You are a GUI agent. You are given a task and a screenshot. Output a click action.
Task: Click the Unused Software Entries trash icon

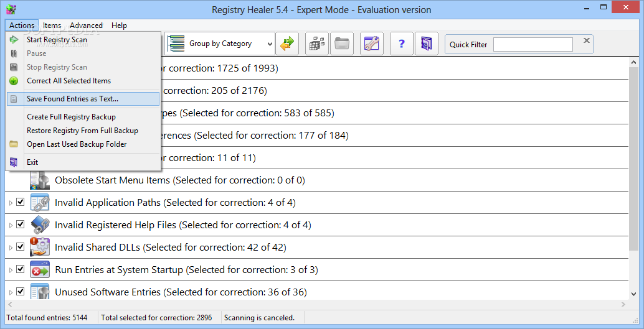tap(40, 291)
